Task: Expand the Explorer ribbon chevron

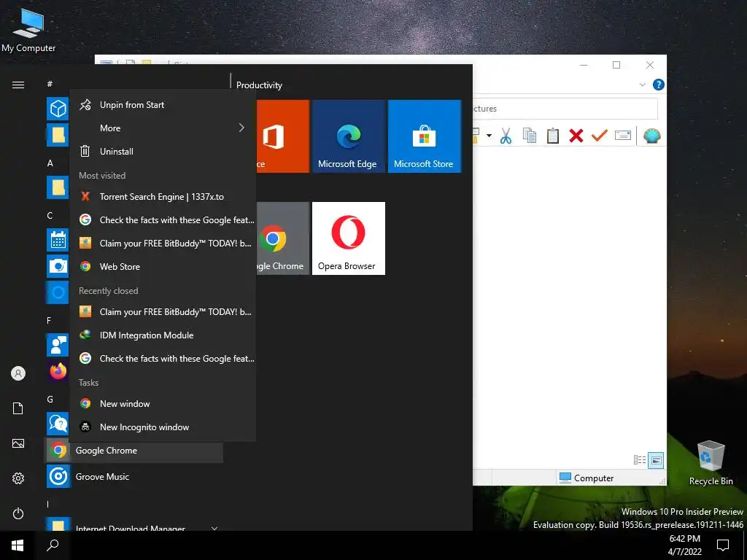Action: [x=642, y=85]
